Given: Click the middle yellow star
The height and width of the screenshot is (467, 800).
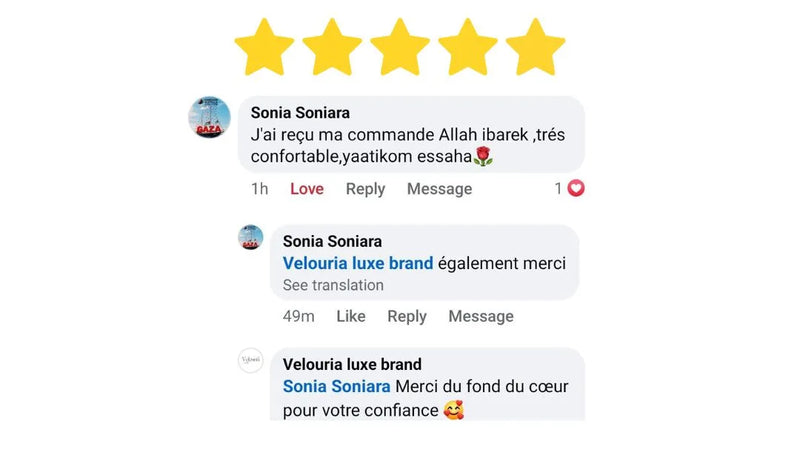Looking at the screenshot, I should pos(400,47).
